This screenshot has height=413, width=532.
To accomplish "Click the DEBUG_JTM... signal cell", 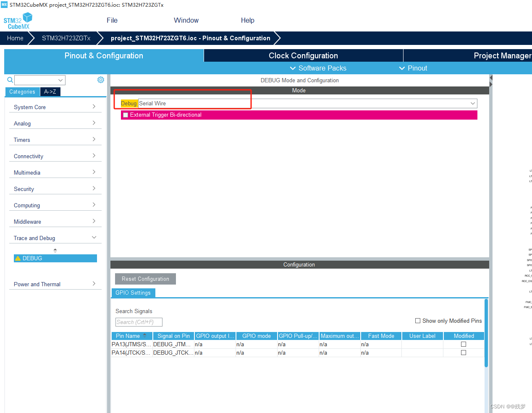I will click(173, 344).
